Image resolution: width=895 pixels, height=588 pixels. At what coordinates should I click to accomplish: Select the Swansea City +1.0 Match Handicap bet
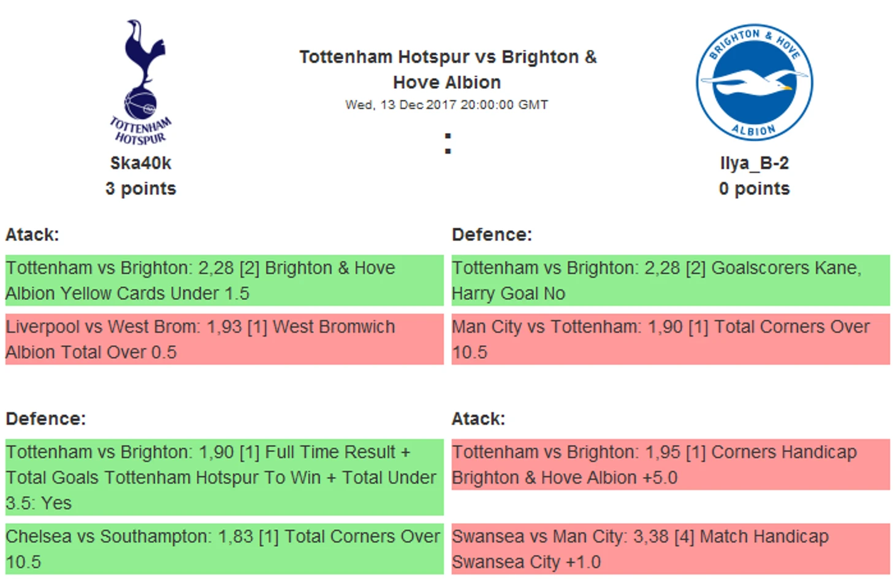(x=671, y=549)
